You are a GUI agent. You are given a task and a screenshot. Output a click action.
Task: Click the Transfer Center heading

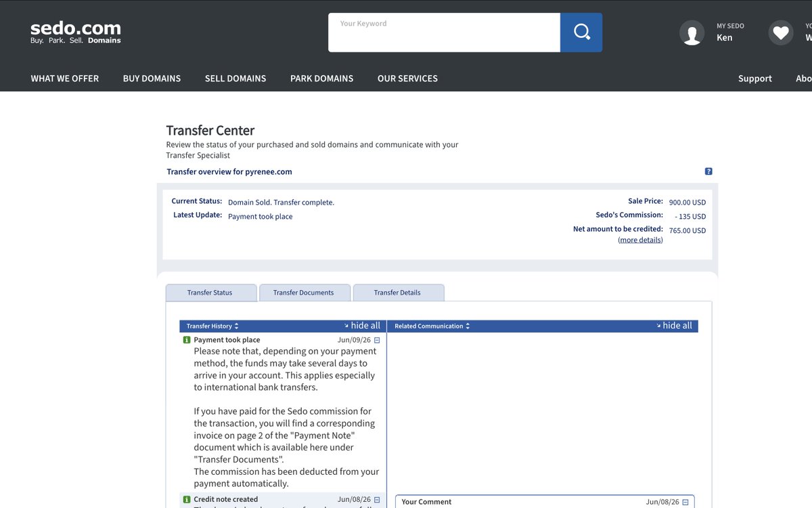[x=210, y=130]
